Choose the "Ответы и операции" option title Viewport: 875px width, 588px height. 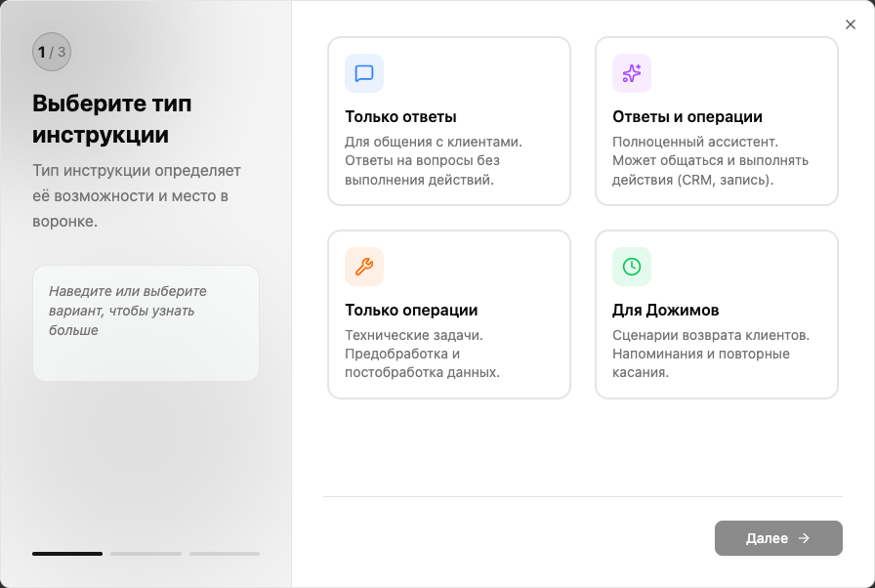[687, 117]
